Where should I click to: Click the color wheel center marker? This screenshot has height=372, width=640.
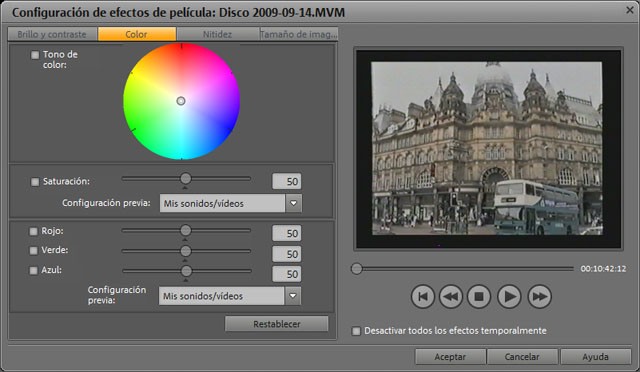181,101
